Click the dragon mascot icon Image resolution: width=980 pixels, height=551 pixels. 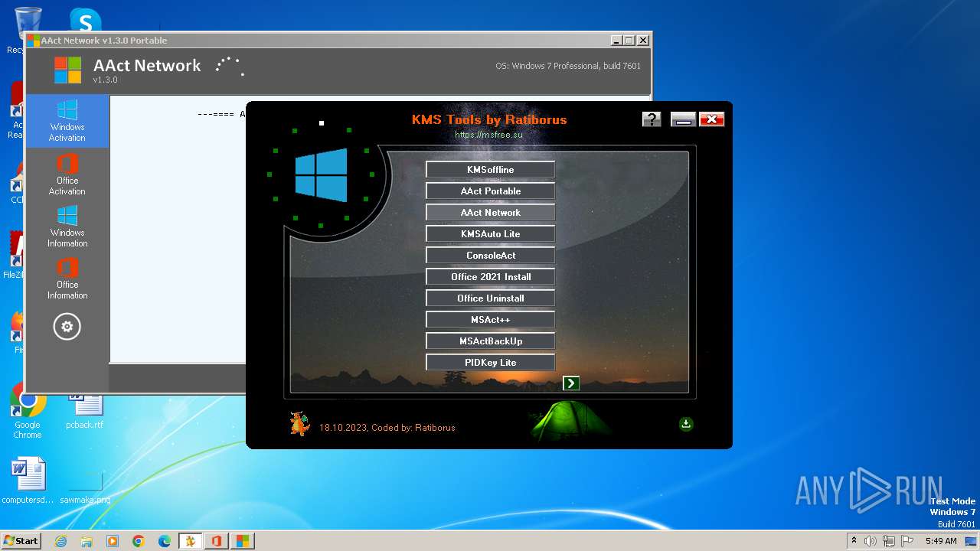point(299,423)
